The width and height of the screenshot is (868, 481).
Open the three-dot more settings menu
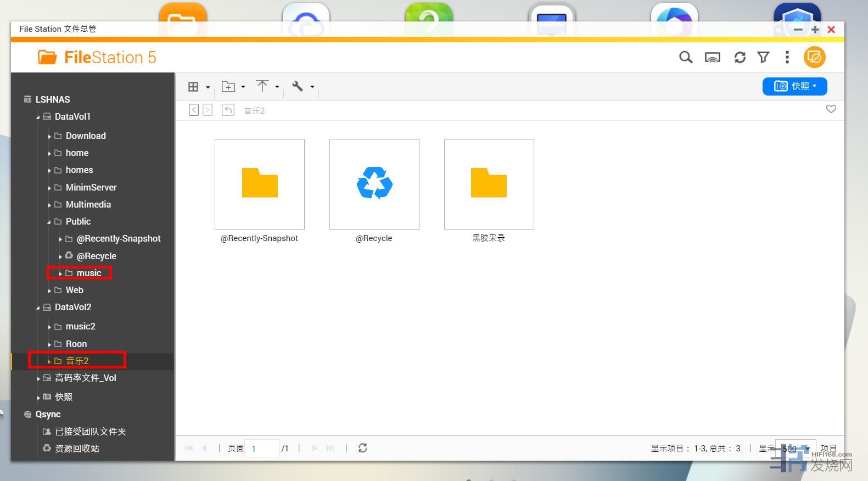point(787,57)
